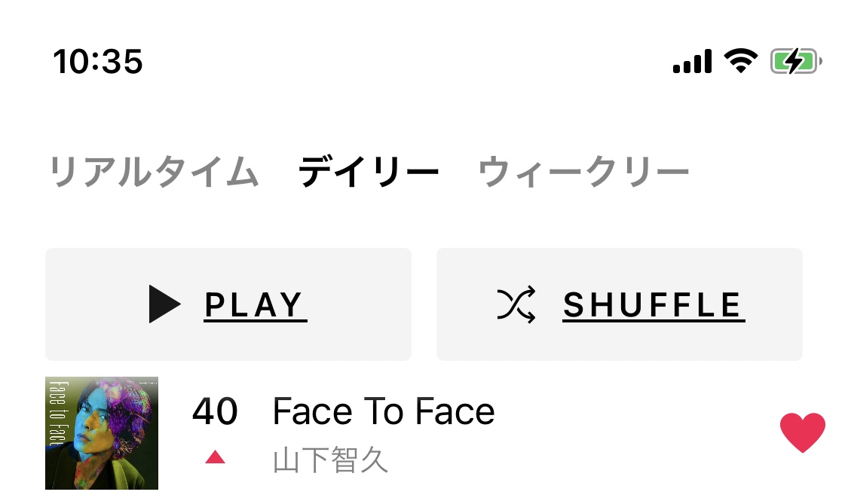Tap the shuffle arrows icon
Viewport: 848px width, 504px height.
pyautogui.click(x=516, y=304)
